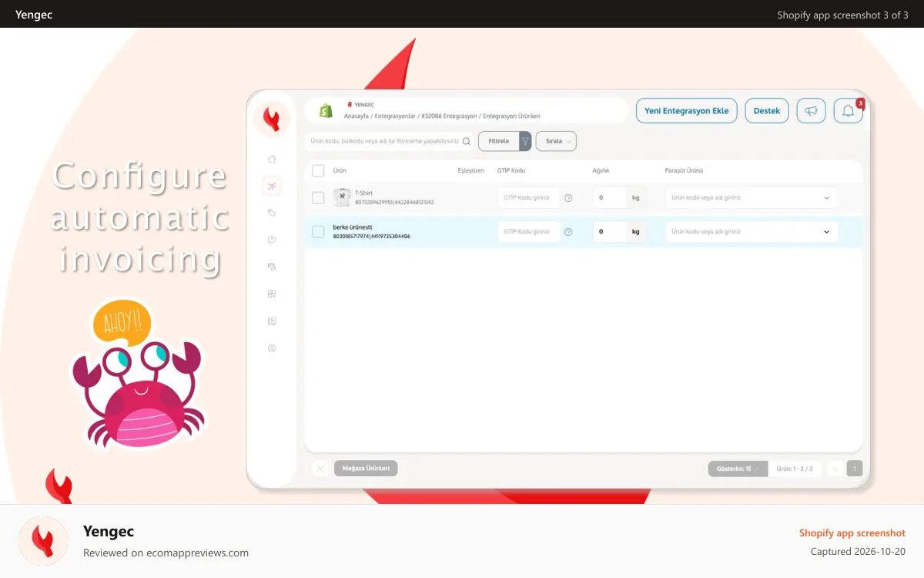Click the T-Shirt product name
The image size is (924, 578).
[363, 193]
